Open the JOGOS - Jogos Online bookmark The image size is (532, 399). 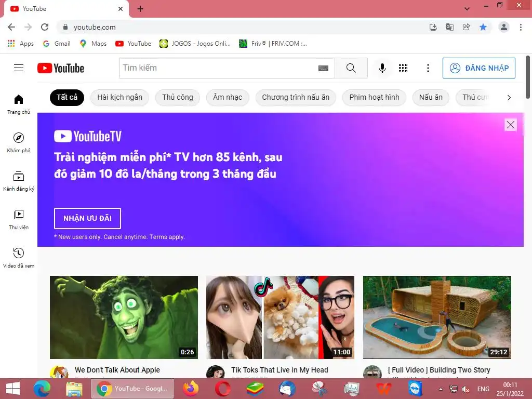coord(195,44)
